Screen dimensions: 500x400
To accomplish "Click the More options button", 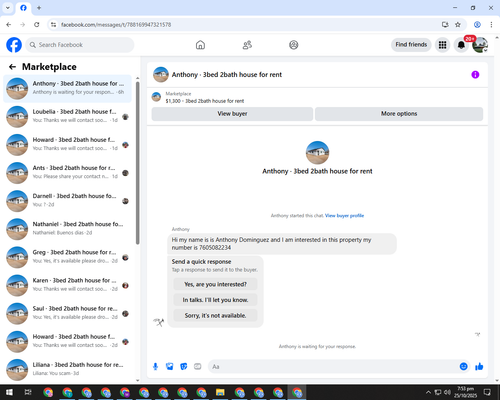I will coord(399,114).
